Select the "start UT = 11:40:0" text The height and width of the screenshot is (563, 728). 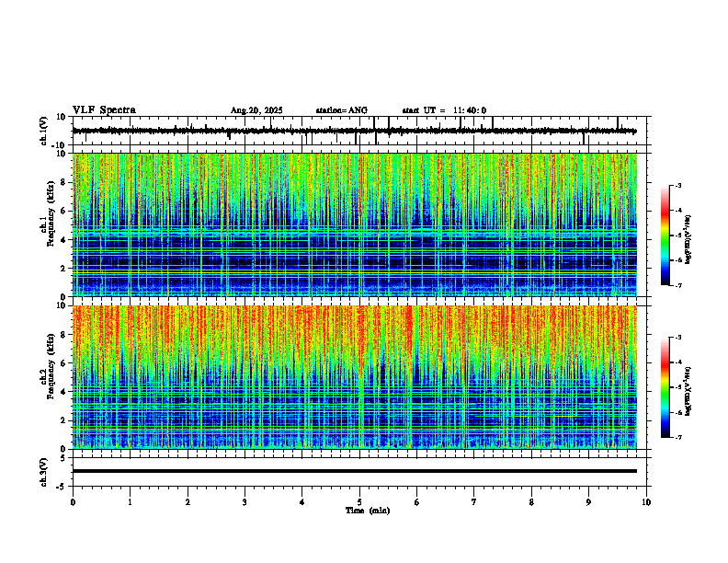444,110
